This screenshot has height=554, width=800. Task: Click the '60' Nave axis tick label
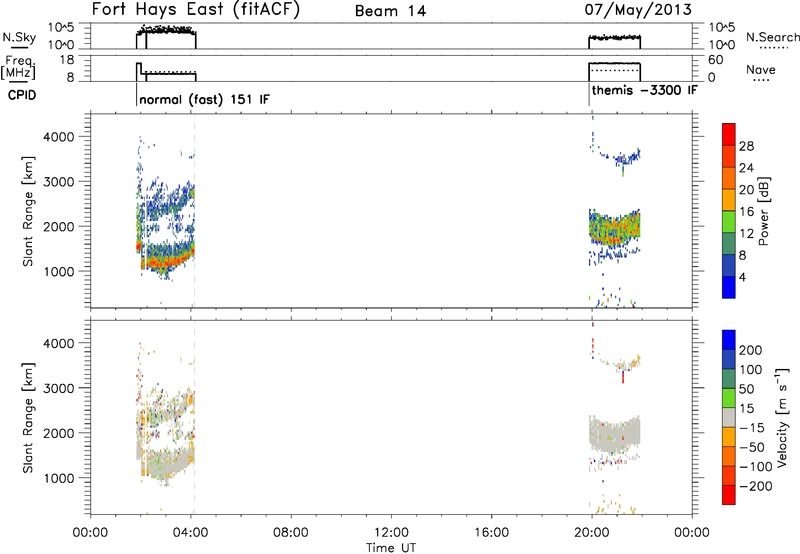715,60
